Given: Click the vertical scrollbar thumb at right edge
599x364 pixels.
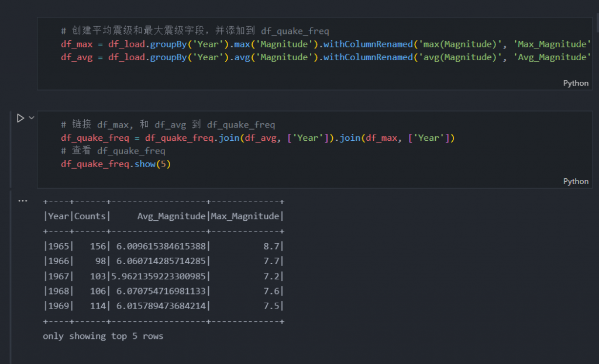Looking at the screenshot, I should (597, 23).
